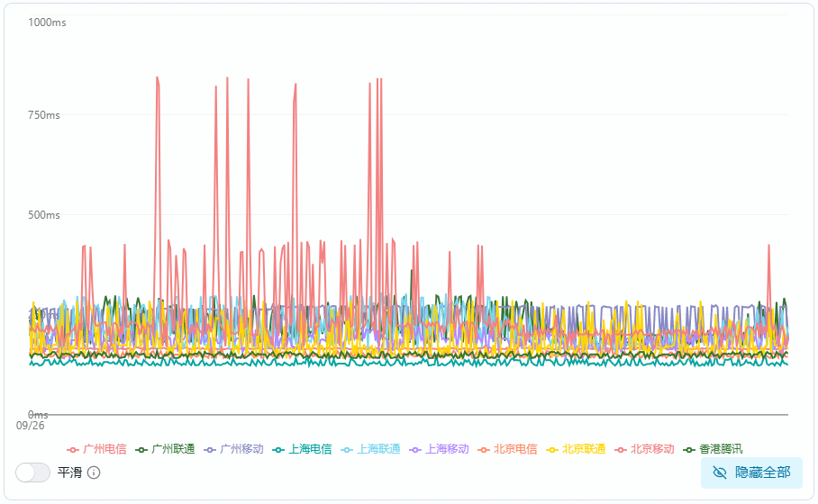Click the 09/26 date axis label

[x=31, y=426]
